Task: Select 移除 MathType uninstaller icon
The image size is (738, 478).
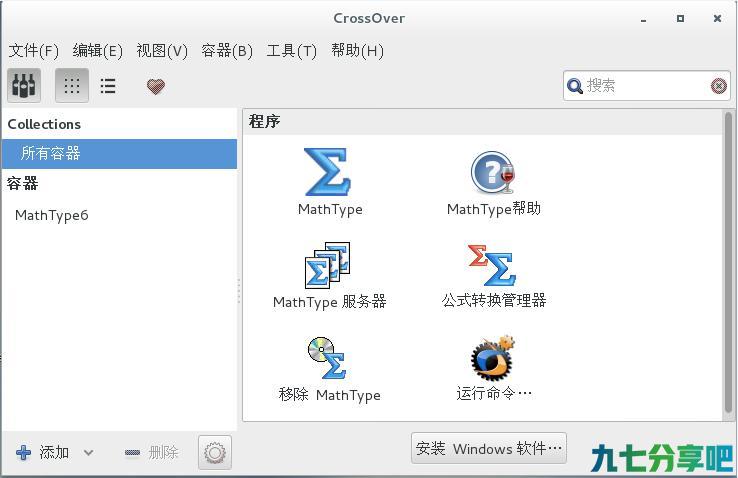Action: point(328,358)
